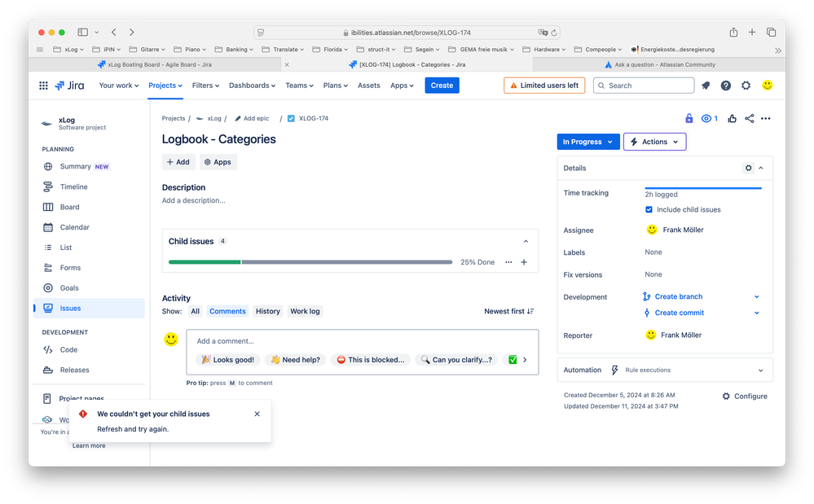
Task: Show Work log activity tab
Action: [305, 311]
